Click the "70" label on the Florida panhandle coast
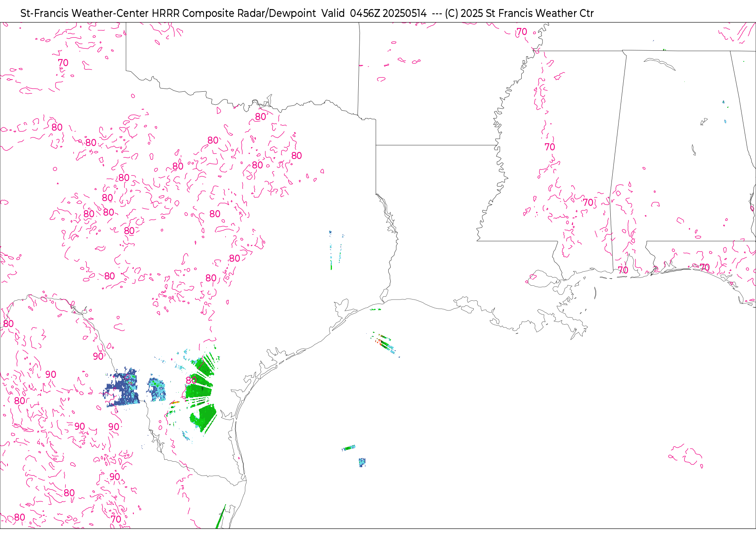Screen dimensions: 756x551 coord(704,268)
